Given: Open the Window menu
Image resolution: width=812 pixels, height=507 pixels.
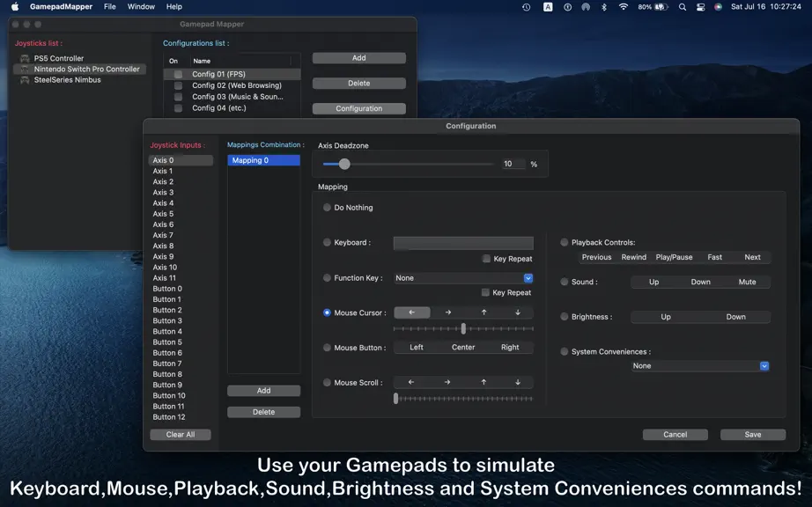Looking at the screenshot, I should pyautogui.click(x=141, y=7).
